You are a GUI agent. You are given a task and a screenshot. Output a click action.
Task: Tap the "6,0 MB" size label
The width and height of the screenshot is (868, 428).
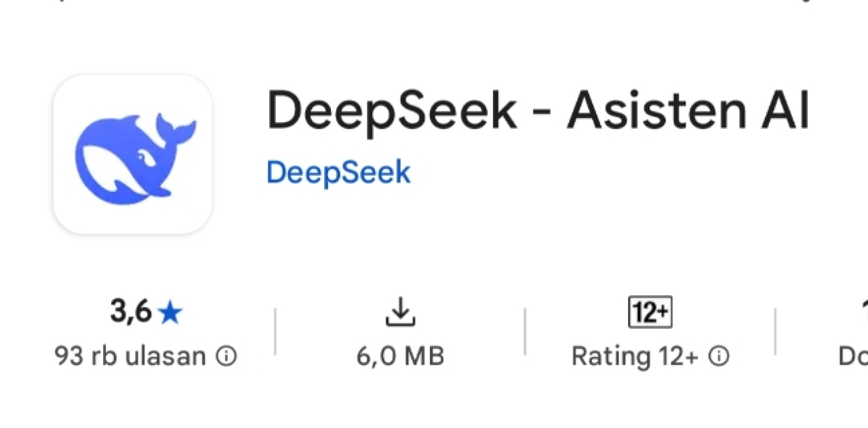coord(400,356)
